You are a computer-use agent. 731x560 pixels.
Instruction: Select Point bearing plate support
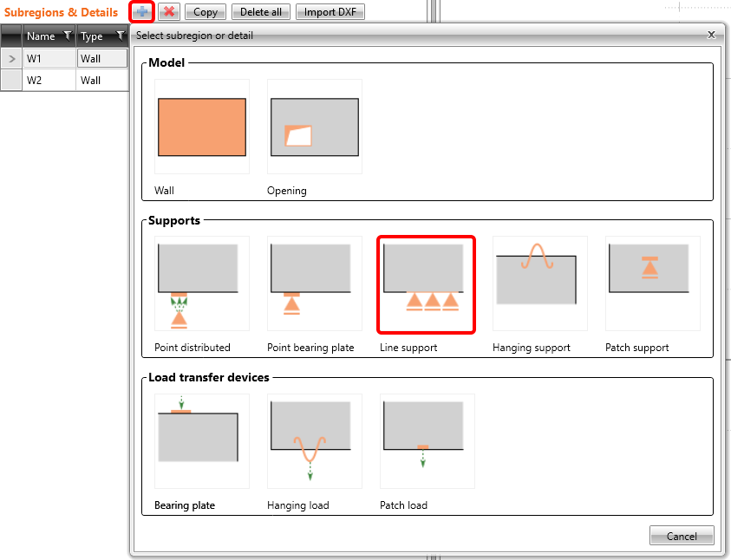pos(314,283)
